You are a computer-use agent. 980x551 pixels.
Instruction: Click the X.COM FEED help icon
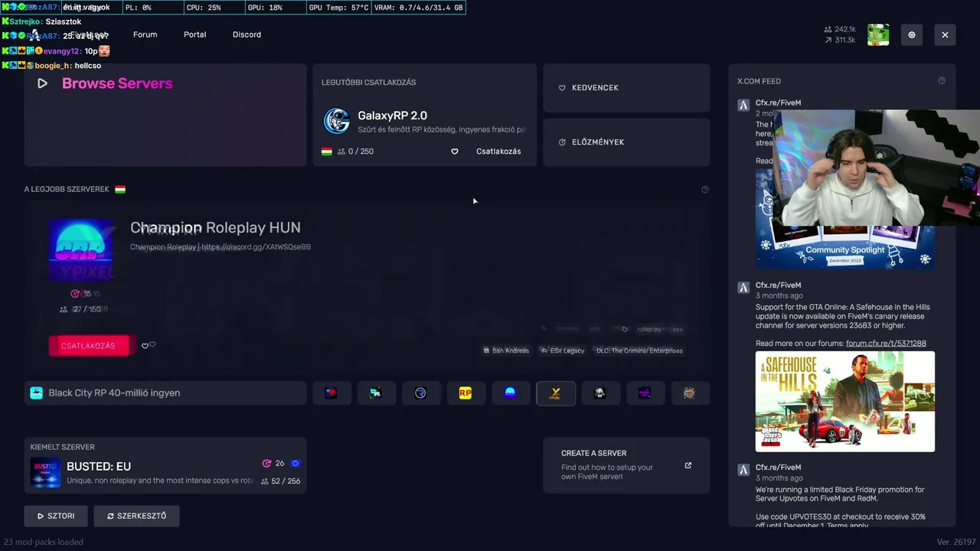(942, 81)
